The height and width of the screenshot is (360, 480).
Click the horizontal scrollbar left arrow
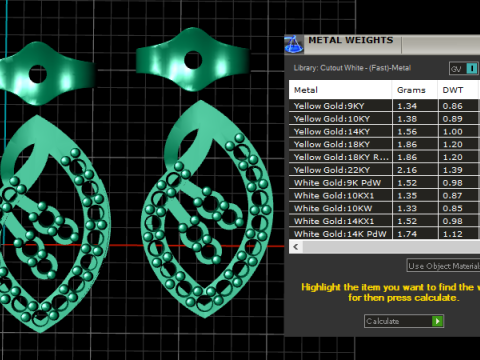point(296,247)
